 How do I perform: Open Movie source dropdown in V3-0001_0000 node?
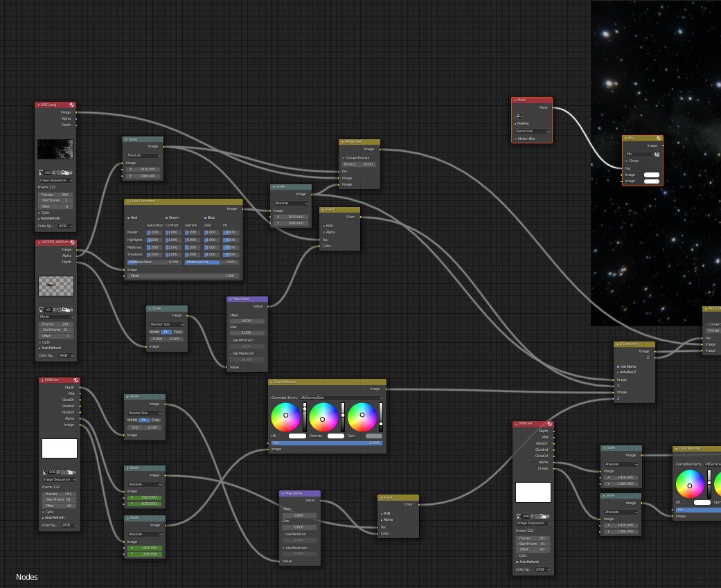point(55,317)
